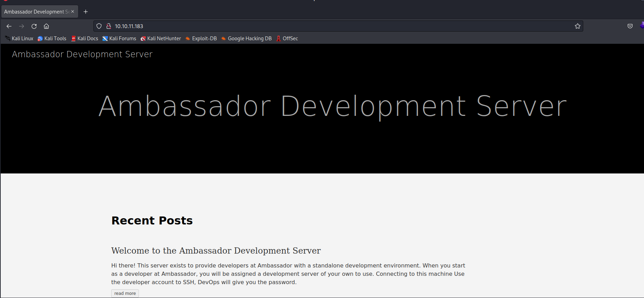The width and height of the screenshot is (644, 298).
Task: Click the large Ambassador Development Server title
Action: click(x=332, y=107)
